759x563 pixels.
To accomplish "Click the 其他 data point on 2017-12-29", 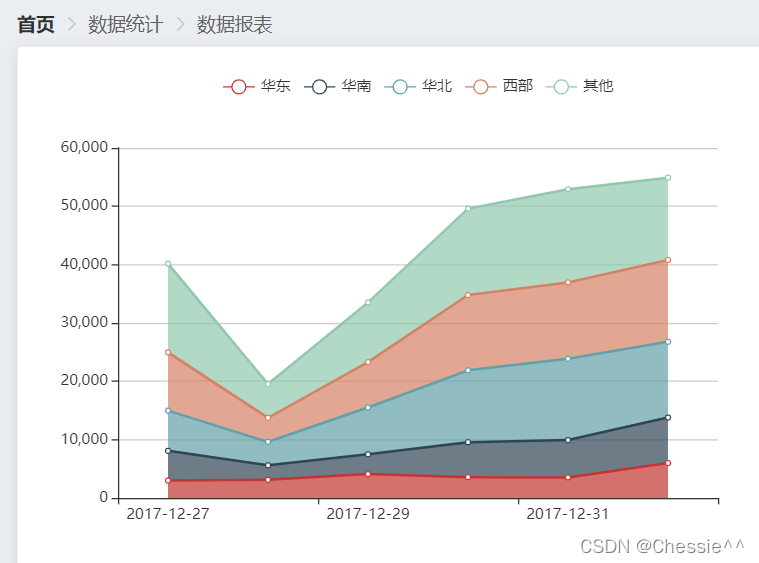I will [x=368, y=302].
